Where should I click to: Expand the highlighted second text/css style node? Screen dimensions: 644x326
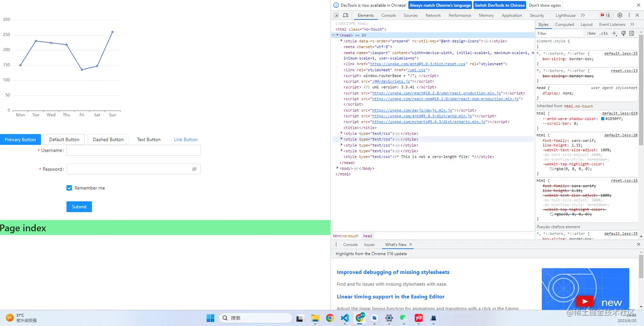(342, 139)
